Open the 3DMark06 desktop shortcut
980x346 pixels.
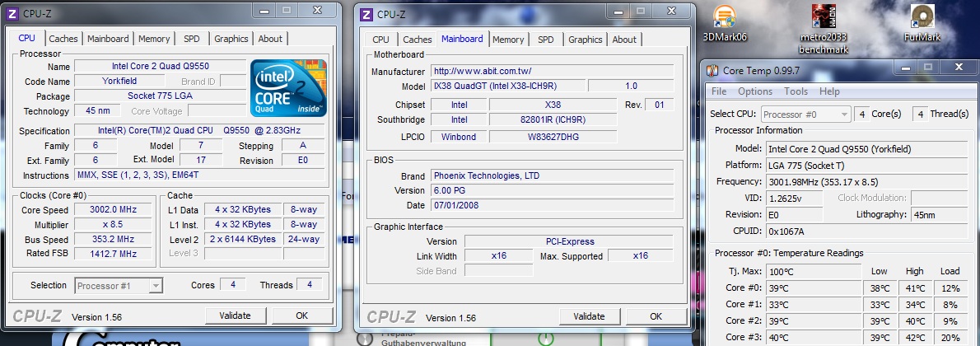tap(725, 24)
